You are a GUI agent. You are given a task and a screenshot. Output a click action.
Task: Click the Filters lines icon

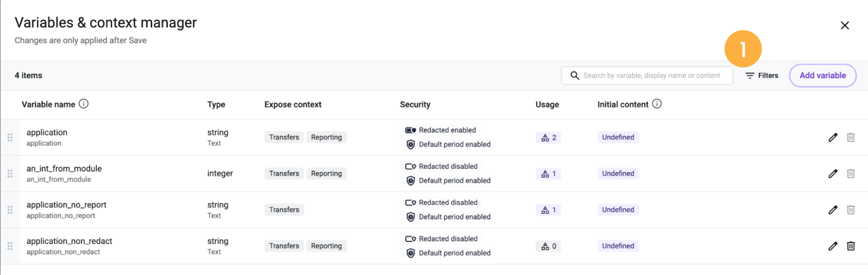750,75
